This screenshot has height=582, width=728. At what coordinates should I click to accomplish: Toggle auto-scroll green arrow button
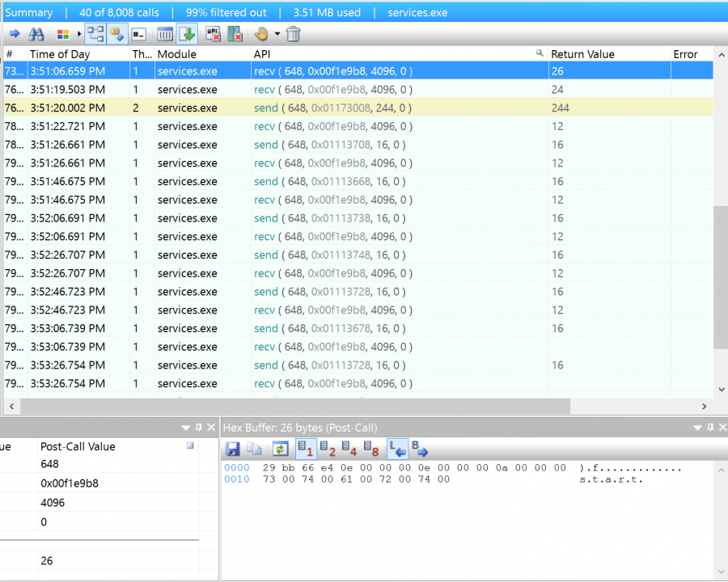pos(187,34)
